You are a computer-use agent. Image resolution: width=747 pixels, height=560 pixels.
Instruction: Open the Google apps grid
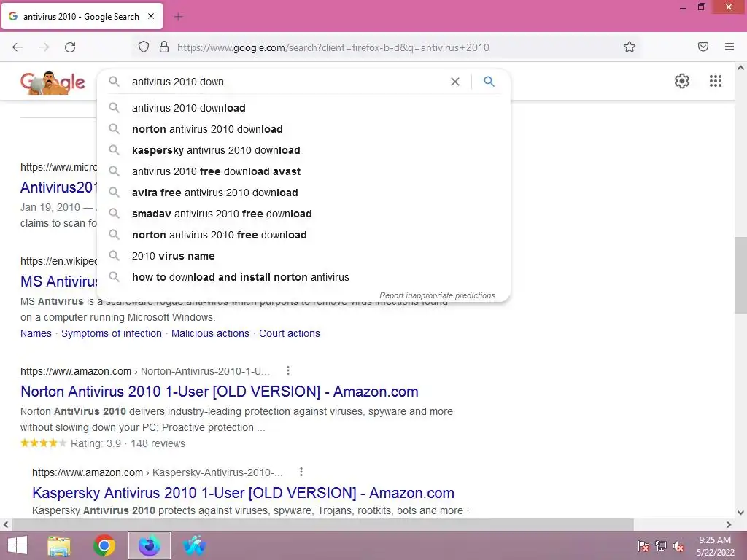tap(715, 81)
